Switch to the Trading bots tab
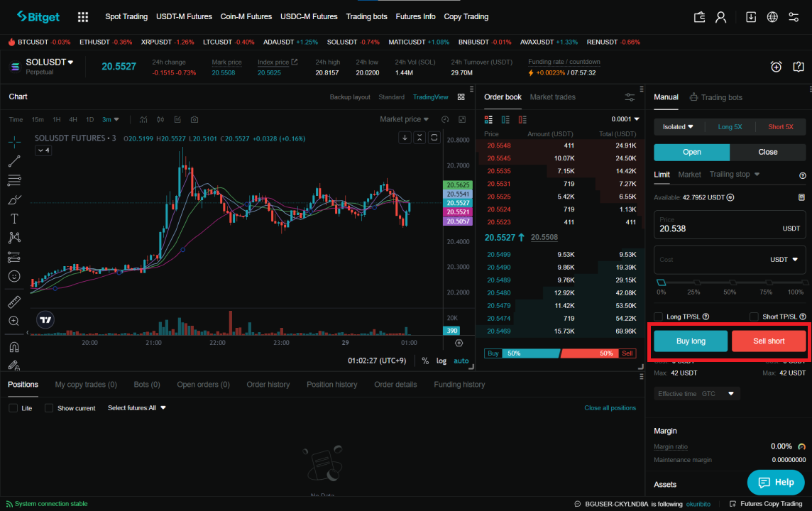Viewport: 812px width, 511px height. tap(716, 97)
